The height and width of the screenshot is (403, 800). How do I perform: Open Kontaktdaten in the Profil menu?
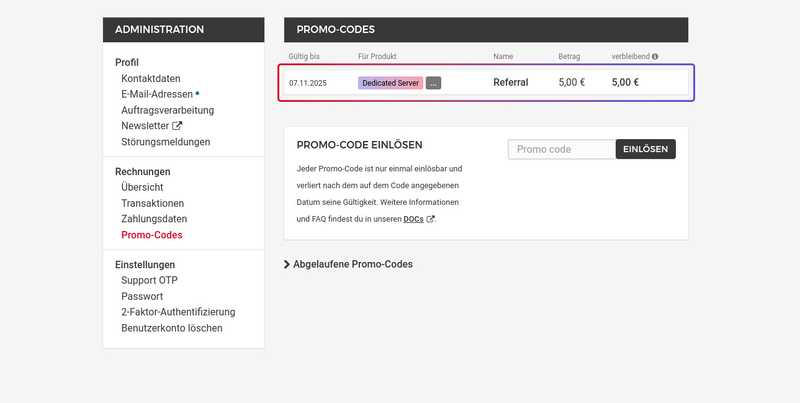click(150, 78)
